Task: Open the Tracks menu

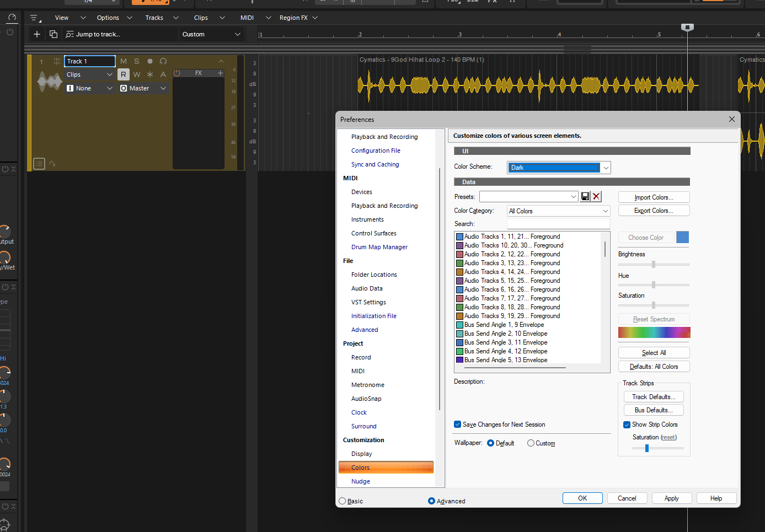Action: pyautogui.click(x=162, y=18)
